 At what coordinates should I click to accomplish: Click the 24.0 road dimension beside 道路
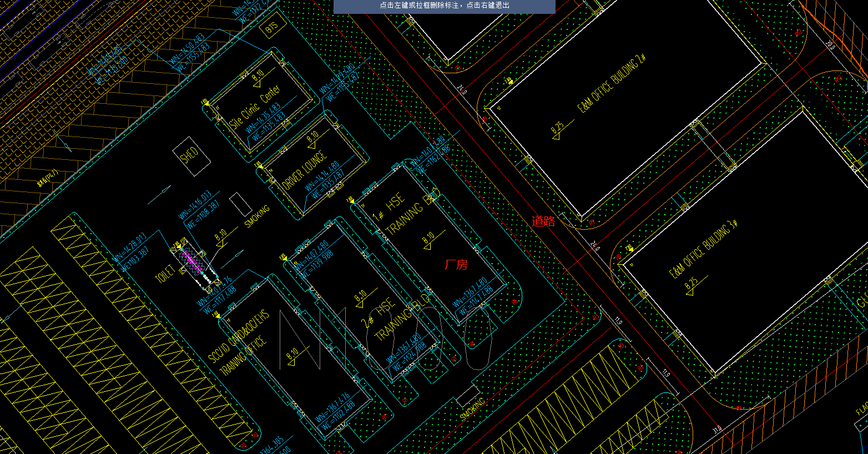[596, 245]
